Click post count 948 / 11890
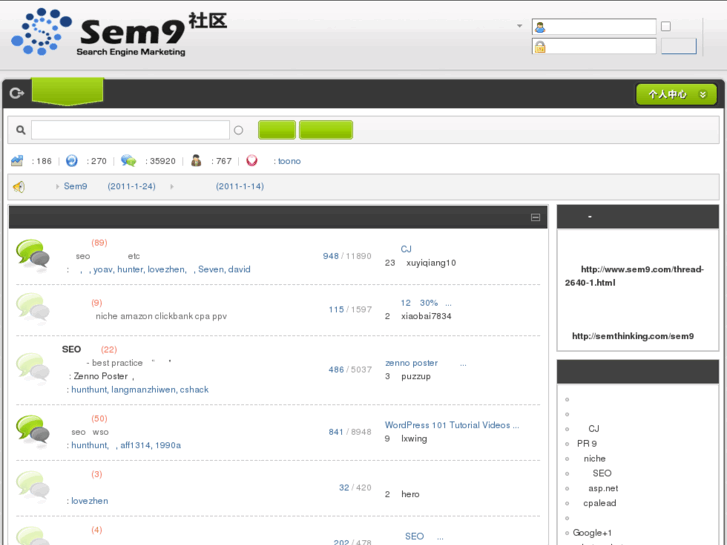 347,256
